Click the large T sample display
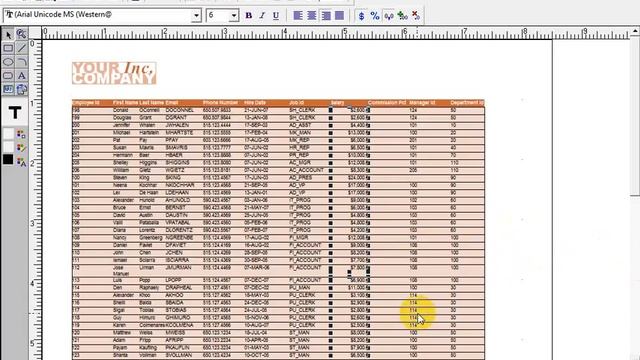640x360 pixels. 15,112
